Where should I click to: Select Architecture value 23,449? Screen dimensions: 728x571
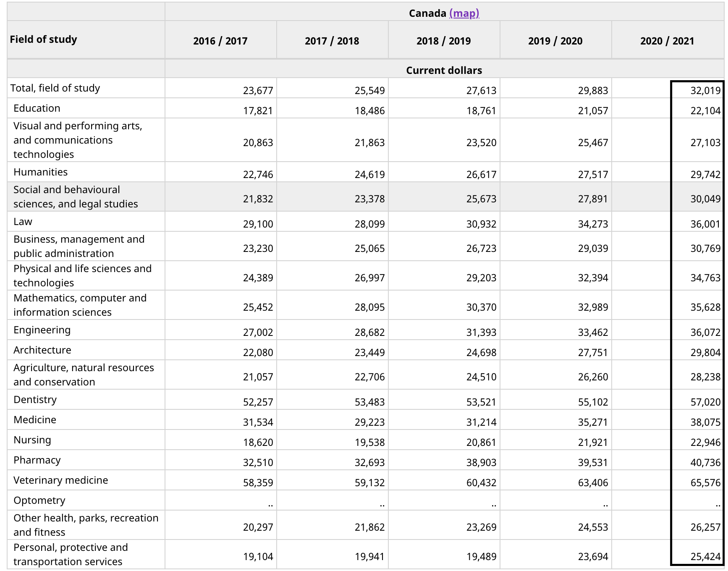(369, 352)
